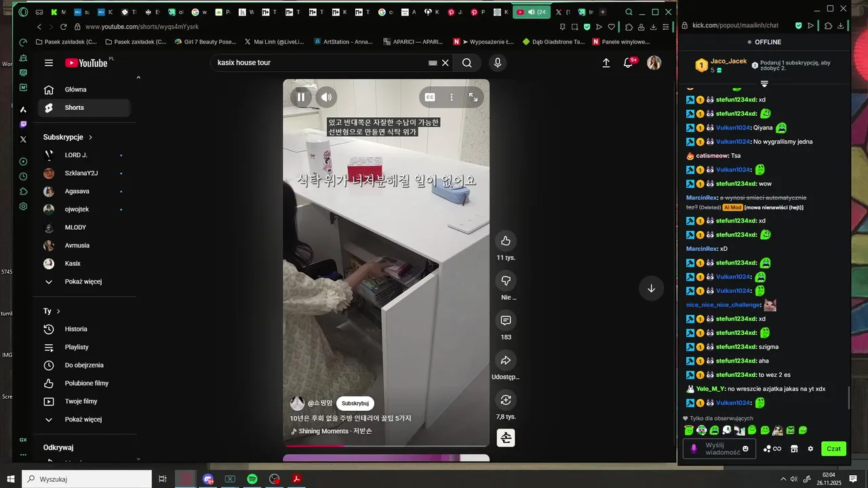868x488 pixels.
Task: Open the Short's comments (183)
Action: pos(506,321)
